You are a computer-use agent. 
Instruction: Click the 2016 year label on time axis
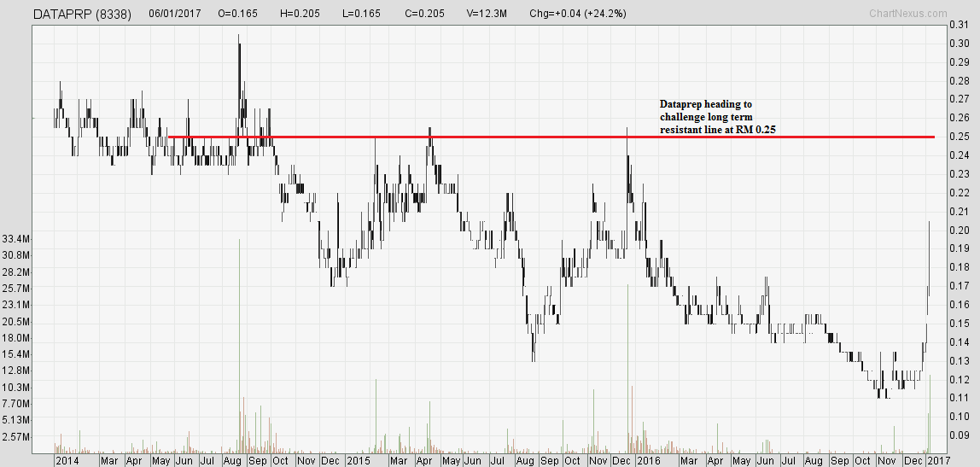[x=650, y=461]
